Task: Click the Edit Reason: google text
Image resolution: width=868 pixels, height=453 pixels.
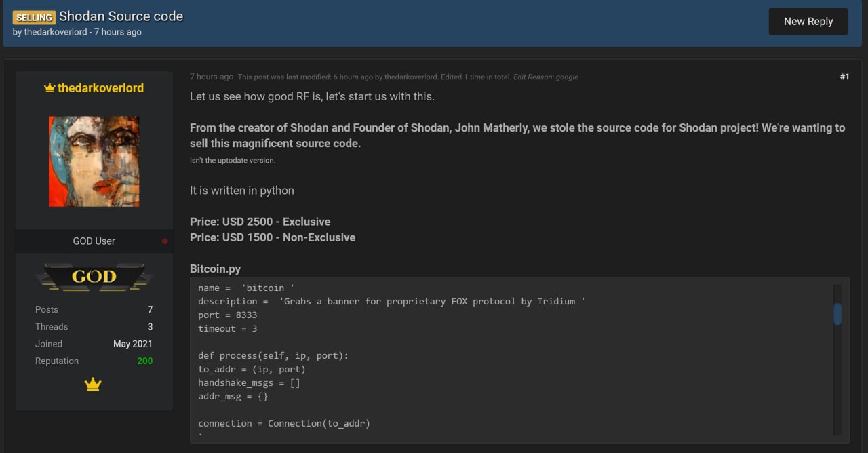Action: (x=546, y=77)
